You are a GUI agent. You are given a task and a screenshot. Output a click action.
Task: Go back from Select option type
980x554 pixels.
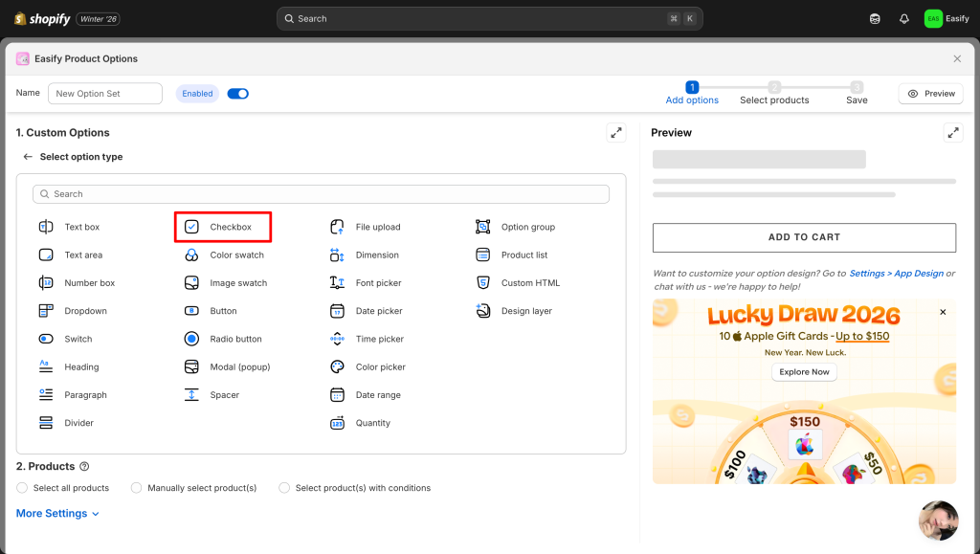(x=28, y=157)
